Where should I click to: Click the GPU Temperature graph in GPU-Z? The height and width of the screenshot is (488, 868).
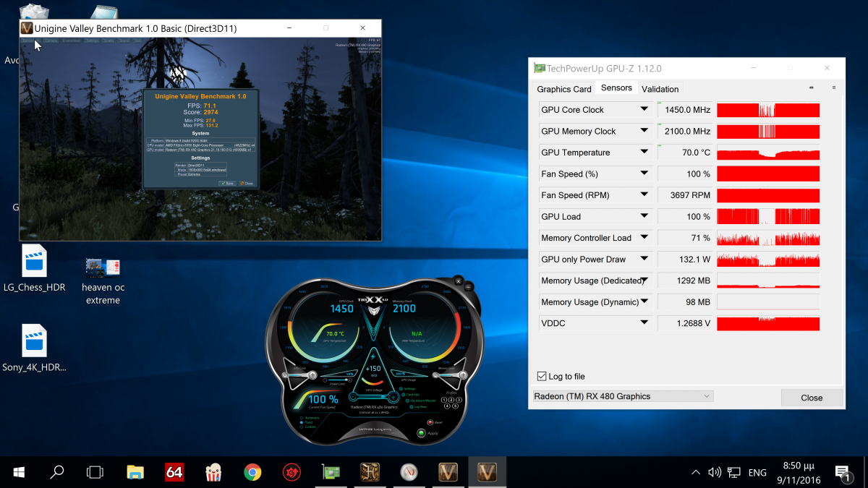pos(768,153)
